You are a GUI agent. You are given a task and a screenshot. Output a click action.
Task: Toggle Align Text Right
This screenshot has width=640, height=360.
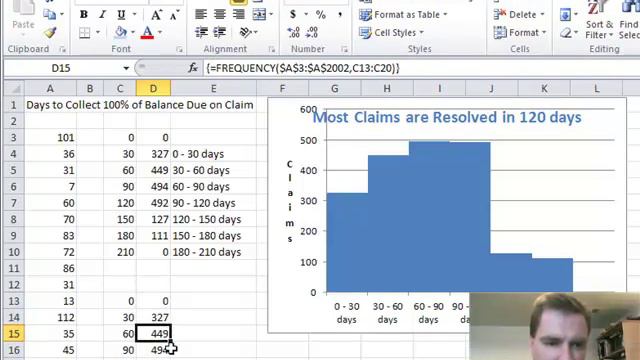click(x=238, y=14)
